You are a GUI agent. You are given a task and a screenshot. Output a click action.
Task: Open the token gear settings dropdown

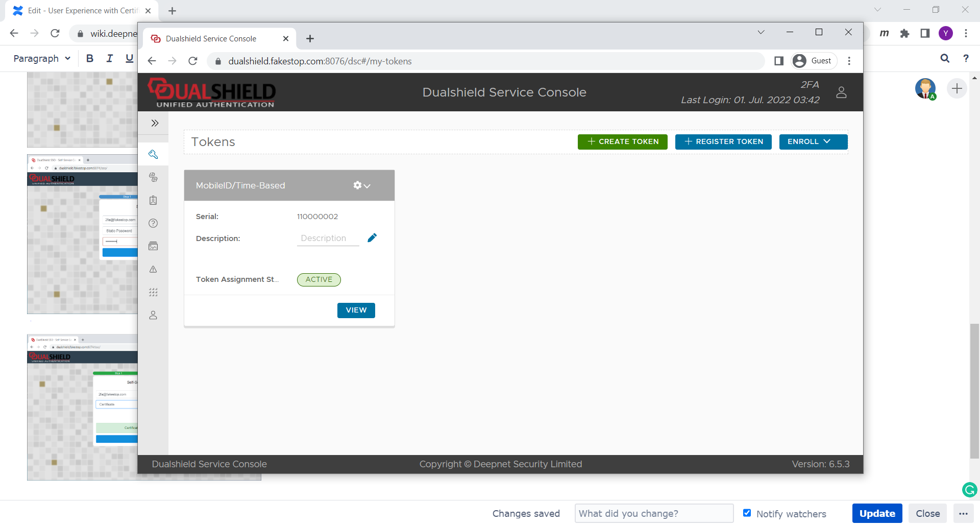[361, 185]
